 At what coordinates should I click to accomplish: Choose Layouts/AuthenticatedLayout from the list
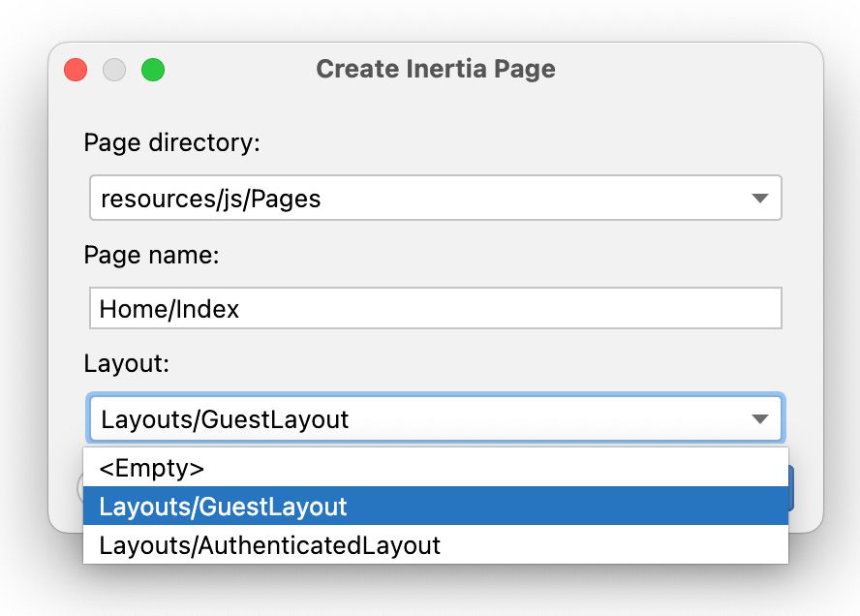(436, 544)
